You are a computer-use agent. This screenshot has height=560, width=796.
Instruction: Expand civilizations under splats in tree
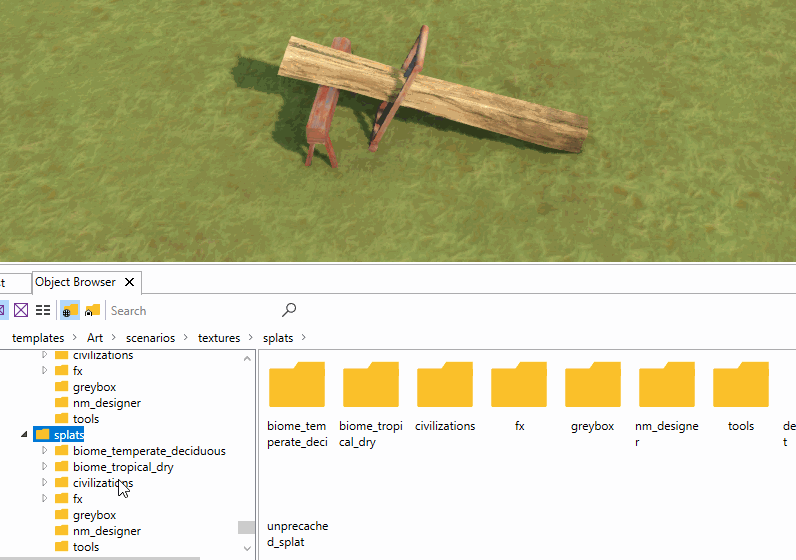(x=45, y=482)
